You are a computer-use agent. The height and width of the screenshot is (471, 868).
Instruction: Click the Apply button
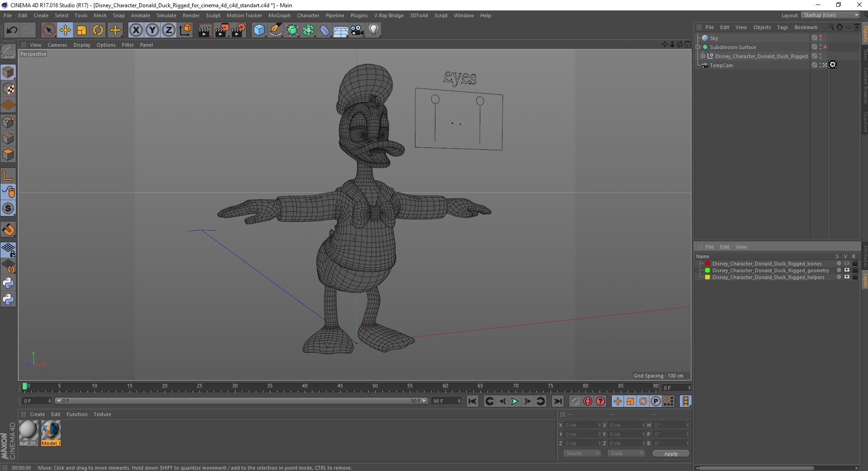click(x=671, y=454)
